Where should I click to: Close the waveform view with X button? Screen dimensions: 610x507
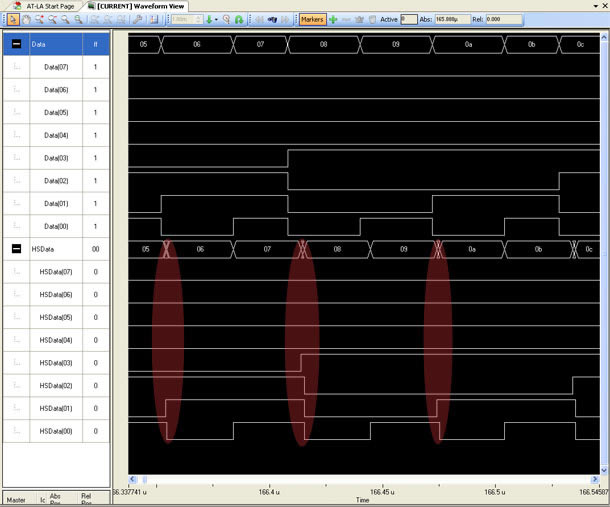[603, 6]
